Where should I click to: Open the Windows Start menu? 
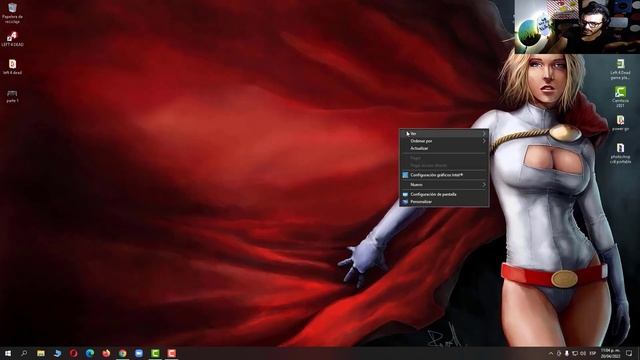8,353
